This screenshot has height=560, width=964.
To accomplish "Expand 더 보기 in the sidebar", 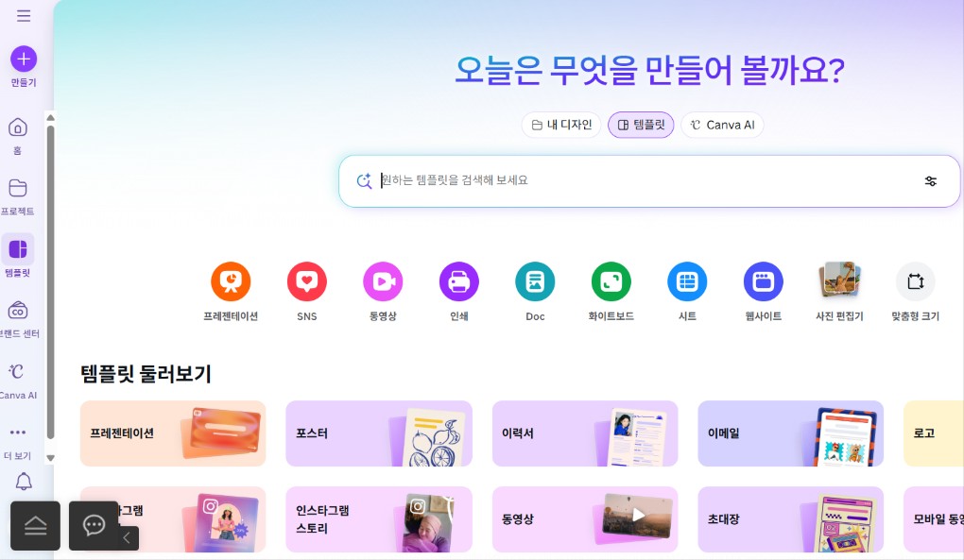I will tap(18, 433).
